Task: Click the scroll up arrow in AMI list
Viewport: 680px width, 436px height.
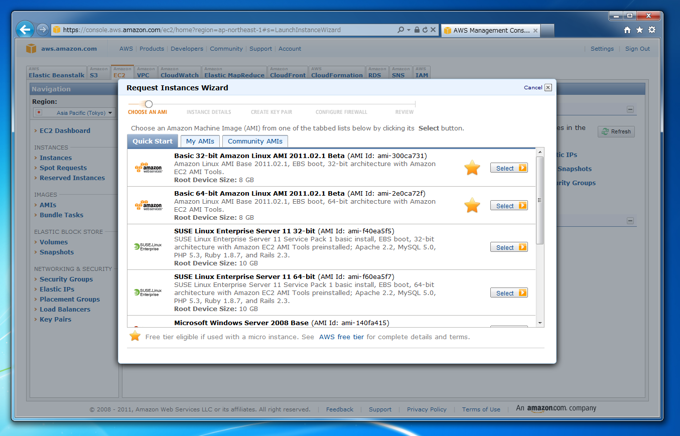Action: point(540,152)
